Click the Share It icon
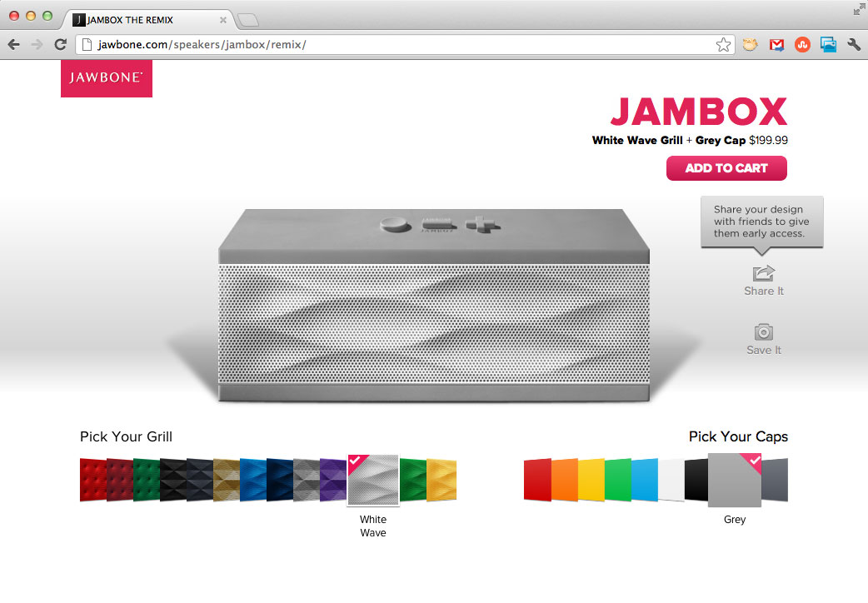This screenshot has height=603, width=868. [x=763, y=273]
